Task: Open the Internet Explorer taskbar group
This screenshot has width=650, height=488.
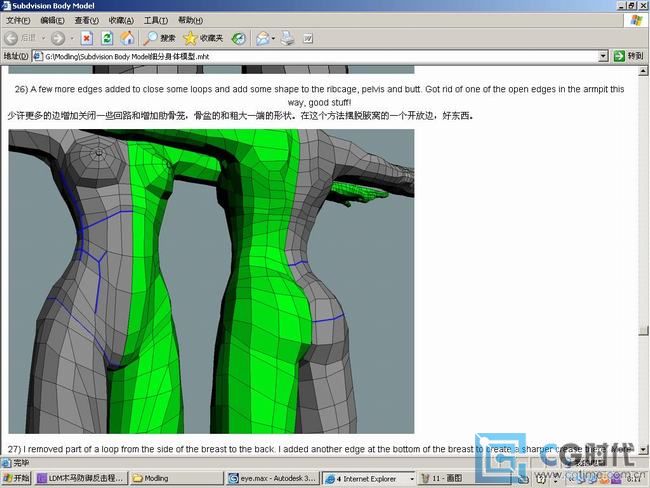Action: coord(369,478)
